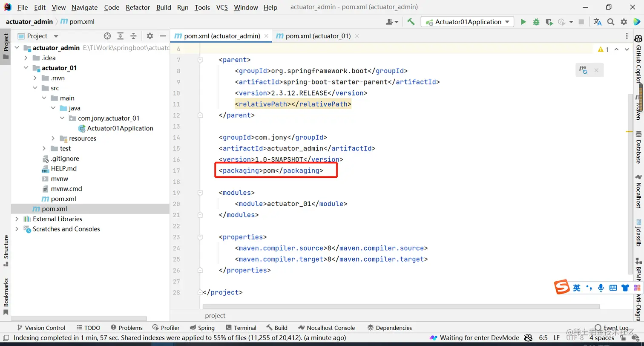Open the VCS menu

click(x=222, y=7)
